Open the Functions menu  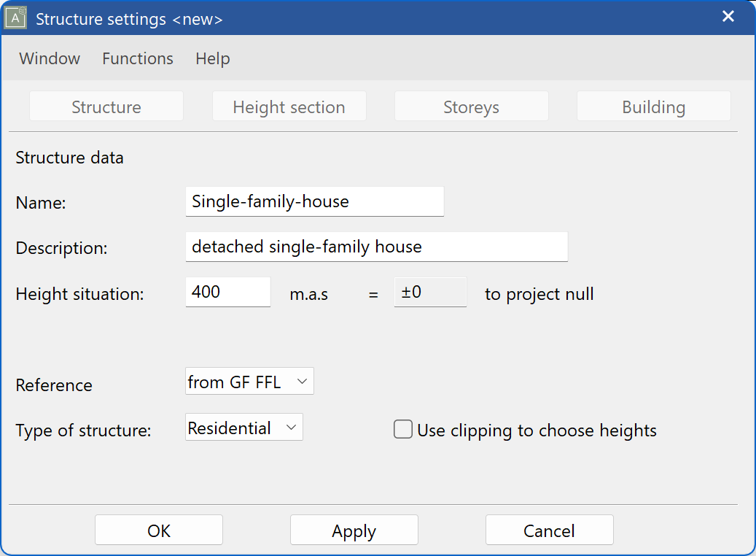(x=137, y=58)
